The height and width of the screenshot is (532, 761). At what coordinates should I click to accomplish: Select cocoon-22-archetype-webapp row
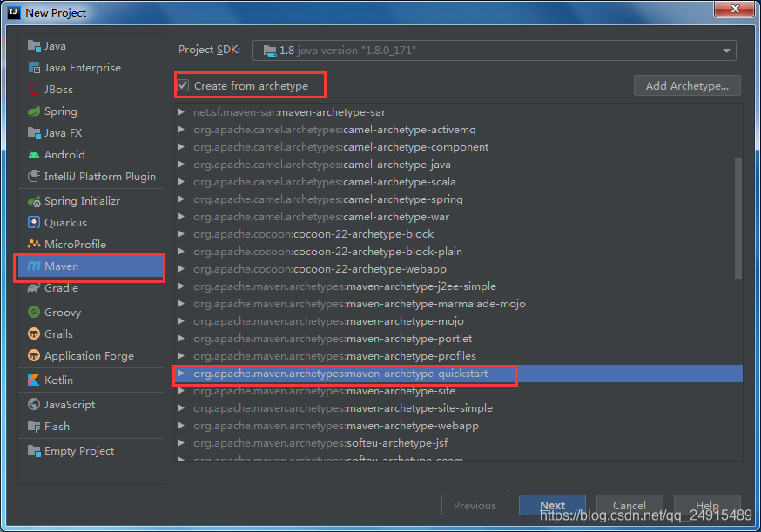point(459,269)
